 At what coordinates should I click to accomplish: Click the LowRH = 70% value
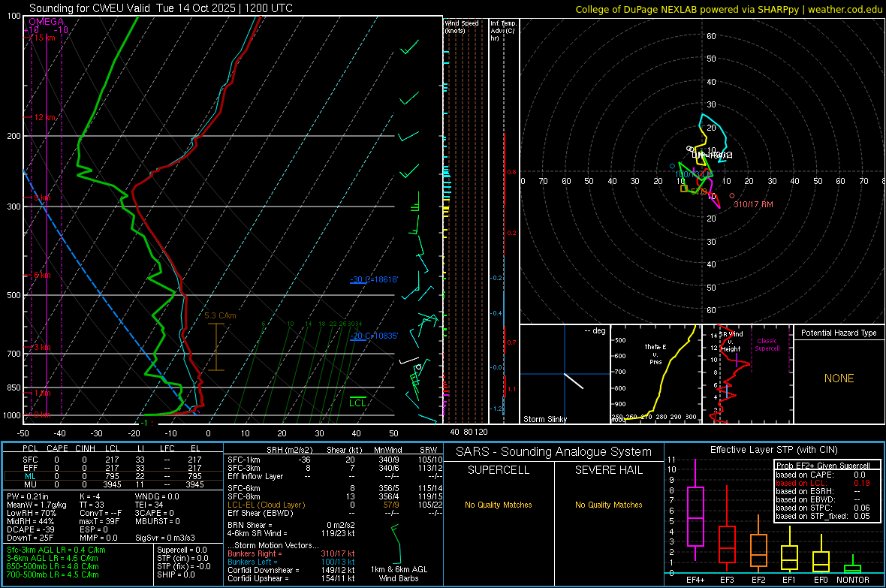[32, 513]
